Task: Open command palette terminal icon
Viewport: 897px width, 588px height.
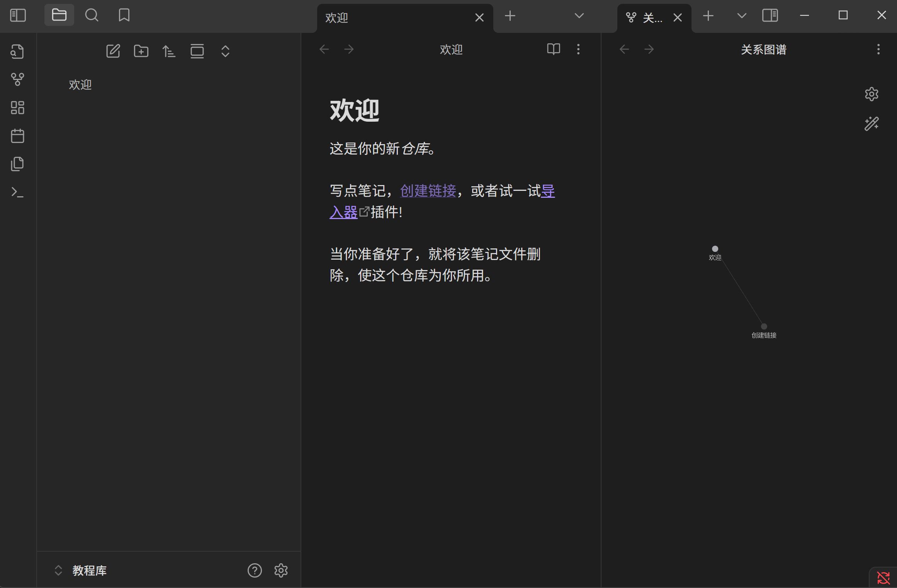Action: (17, 192)
